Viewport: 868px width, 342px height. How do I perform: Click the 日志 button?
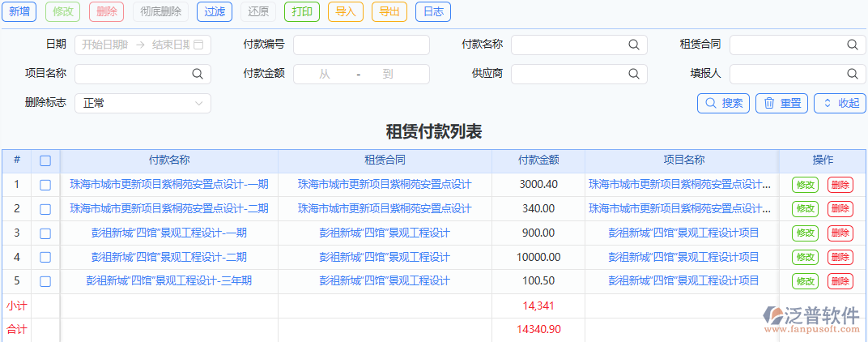pyautogui.click(x=433, y=11)
